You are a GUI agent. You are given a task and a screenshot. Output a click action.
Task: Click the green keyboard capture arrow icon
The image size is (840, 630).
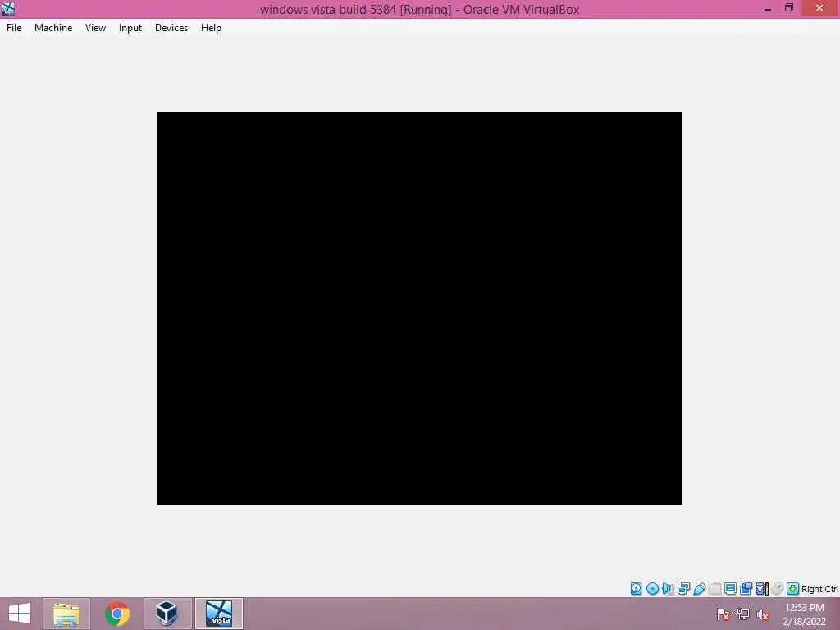pyautogui.click(x=793, y=589)
